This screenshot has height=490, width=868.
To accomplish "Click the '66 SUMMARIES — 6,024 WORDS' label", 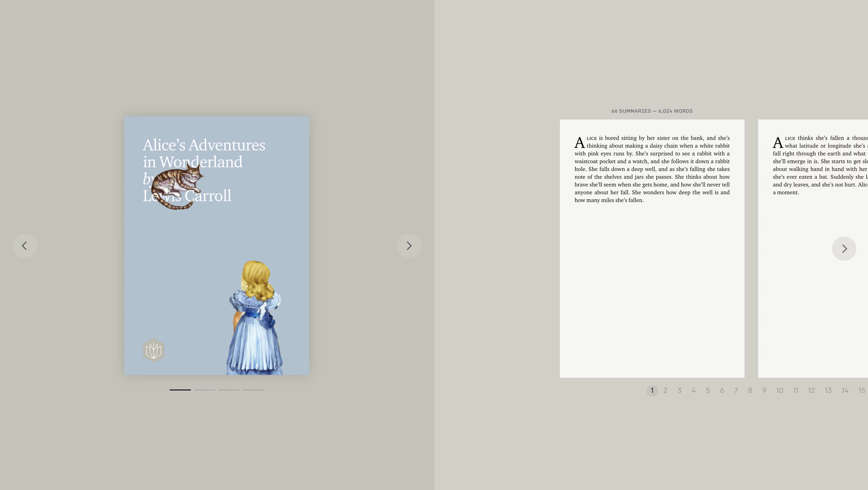I will [652, 111].
